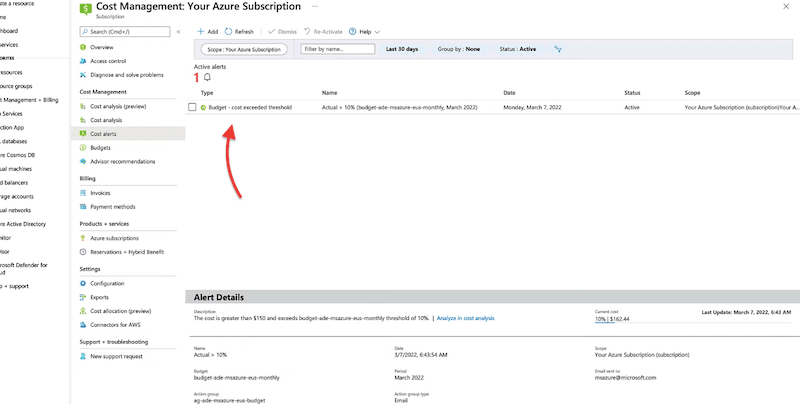Sort by the Date column header

509,93
